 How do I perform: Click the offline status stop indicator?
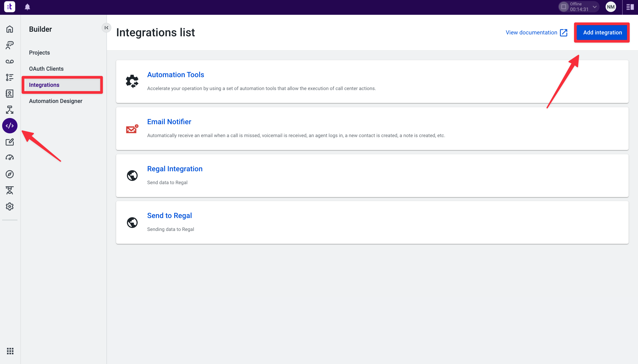(x=564, y=7)
